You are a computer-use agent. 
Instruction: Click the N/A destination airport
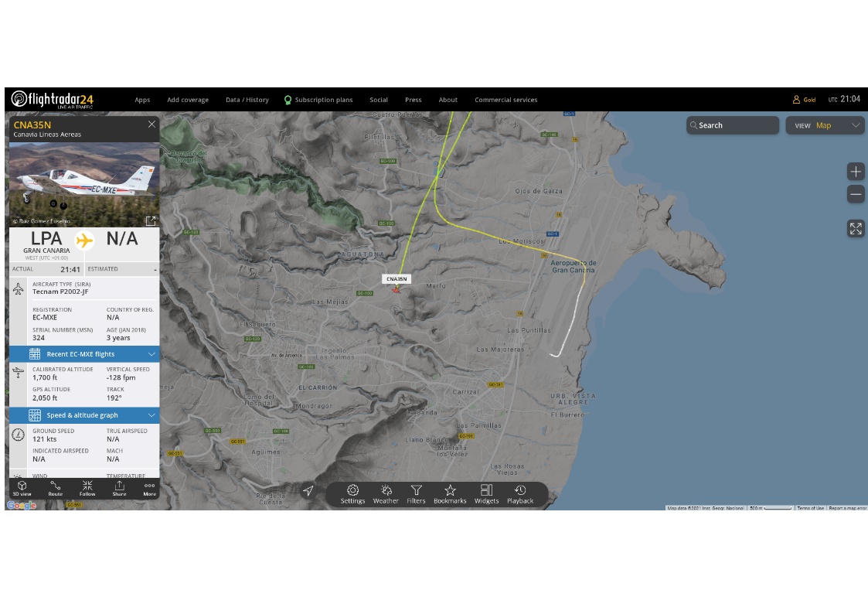coord(122,239)
